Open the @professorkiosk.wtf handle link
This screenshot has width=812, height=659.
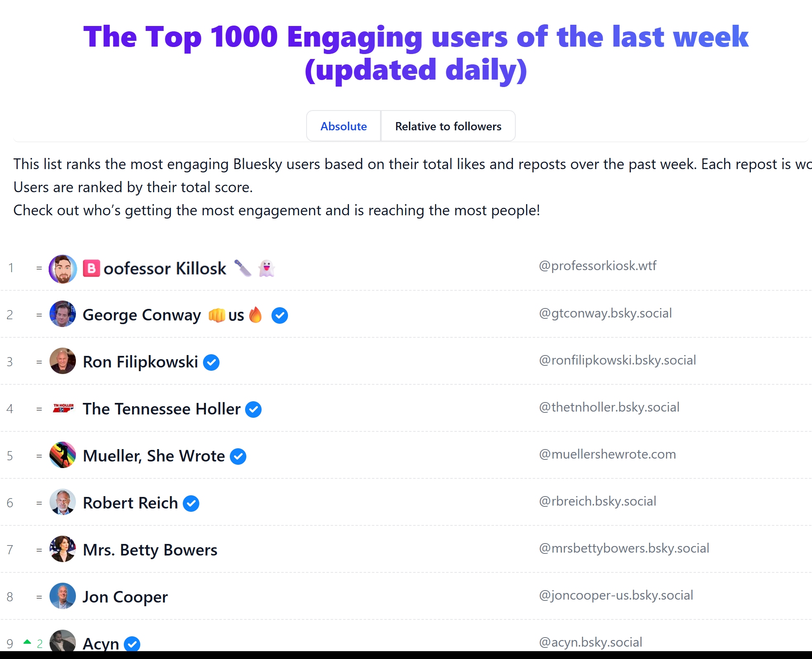tap(597, 266)
